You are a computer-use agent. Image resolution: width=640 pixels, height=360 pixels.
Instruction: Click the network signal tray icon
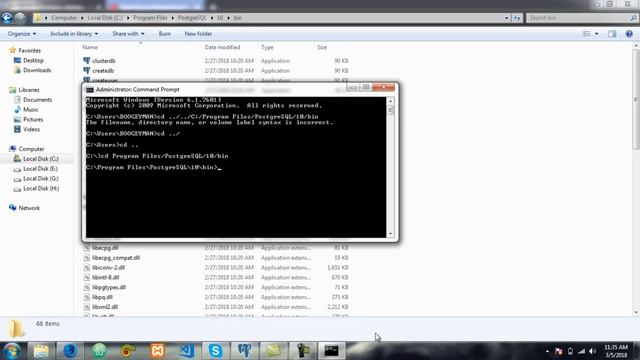pyautogui.click(x=582, y=351)
